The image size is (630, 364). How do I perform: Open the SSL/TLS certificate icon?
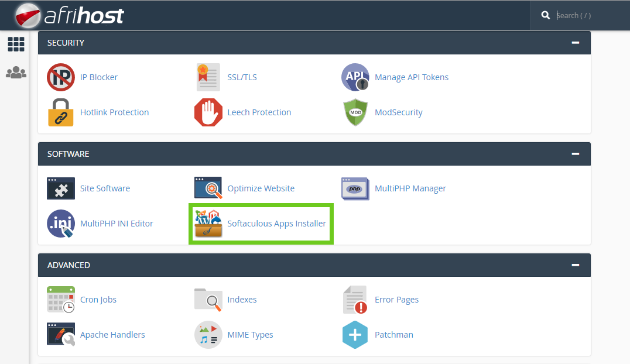click(x=208, y=77)
